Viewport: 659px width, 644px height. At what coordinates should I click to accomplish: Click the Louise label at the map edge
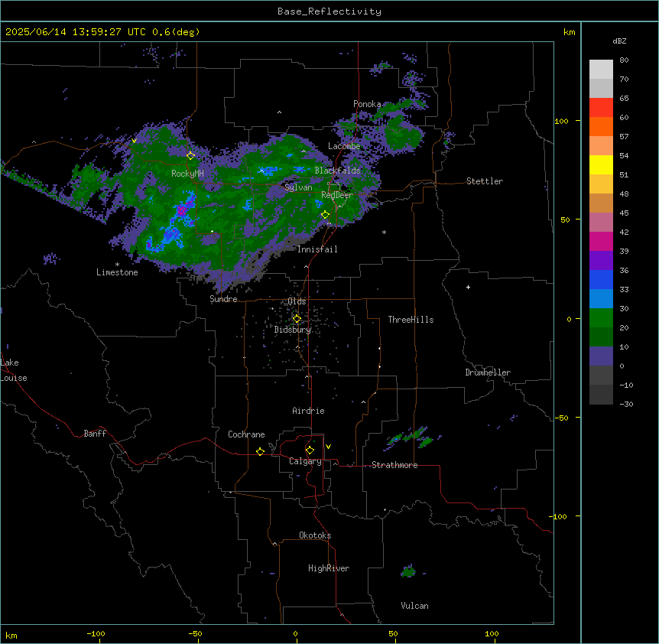(x=14, y=378)
